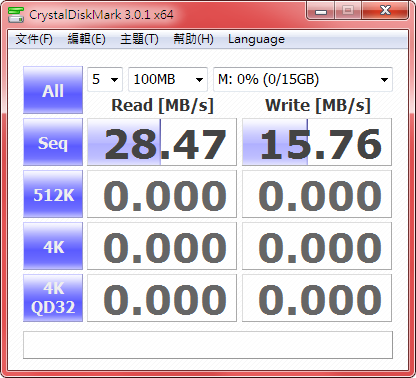Image resolution: width=416 pixels, height=378 pixels.
Task: Minimize the CrystalDiskMark window
Action: (x=321, y=11)
